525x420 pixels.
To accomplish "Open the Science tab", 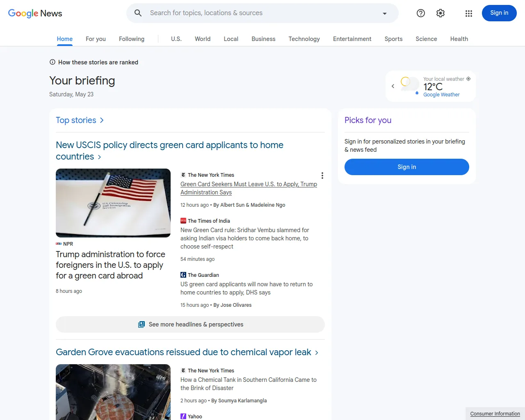I will (426, 39).
